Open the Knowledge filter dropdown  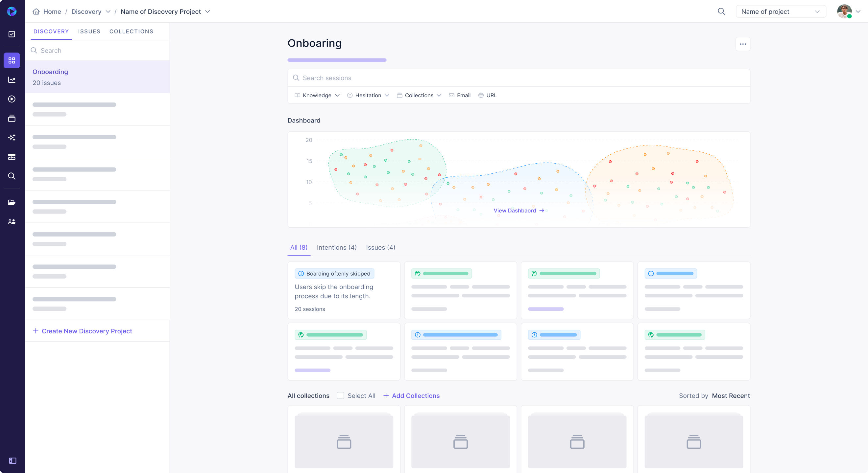point(317,95)
